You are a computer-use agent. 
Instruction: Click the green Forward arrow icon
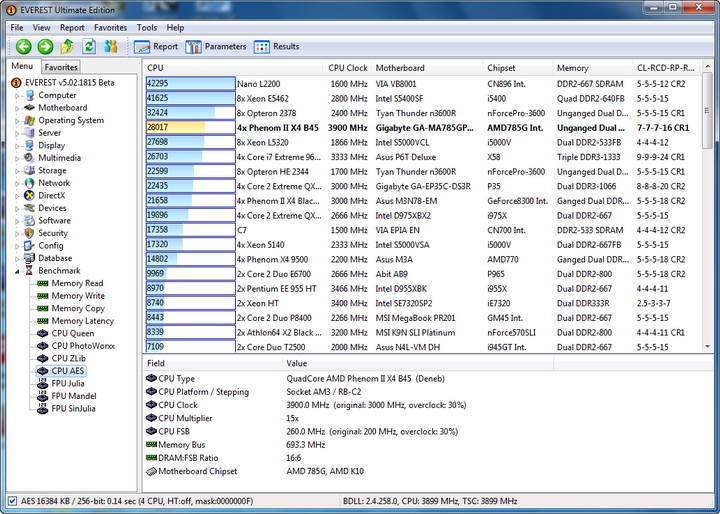pyautogui.click(x=45, y=46)
